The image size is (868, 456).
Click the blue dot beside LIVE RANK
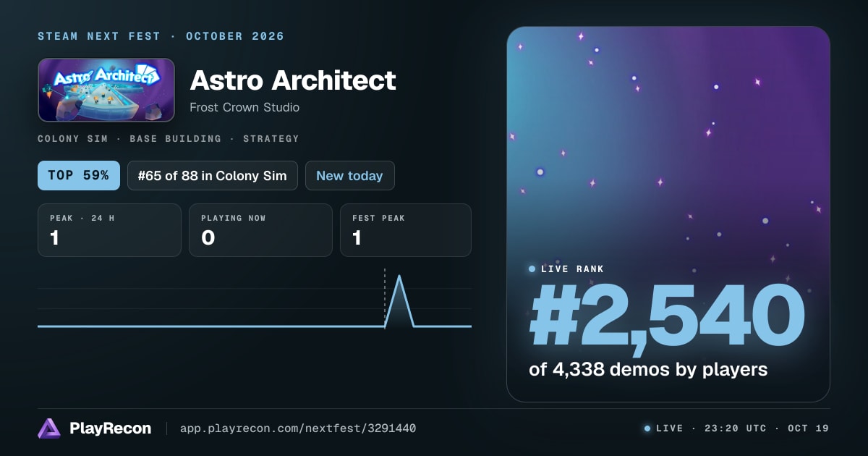[x=532, y=269]
